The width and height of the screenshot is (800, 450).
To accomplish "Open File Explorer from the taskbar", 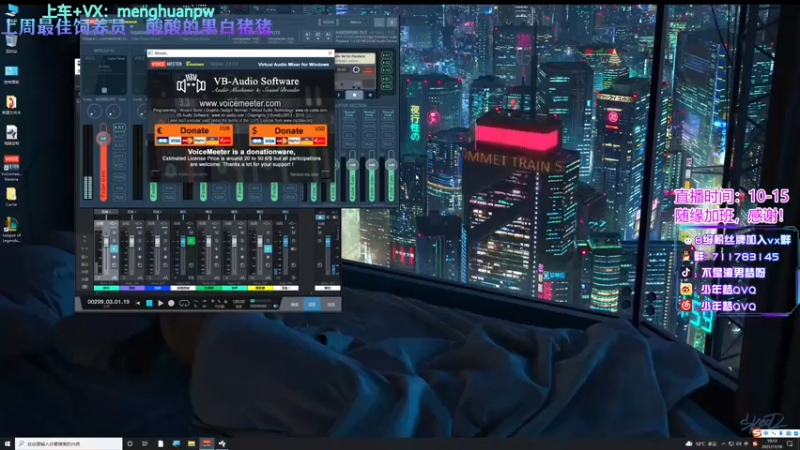I will point(191,444).
